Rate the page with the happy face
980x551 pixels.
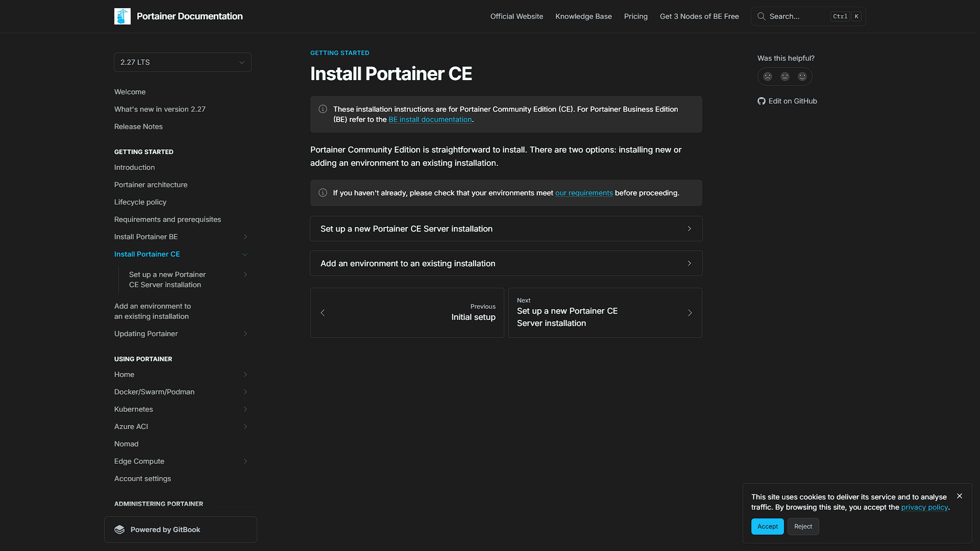point(802,77)
